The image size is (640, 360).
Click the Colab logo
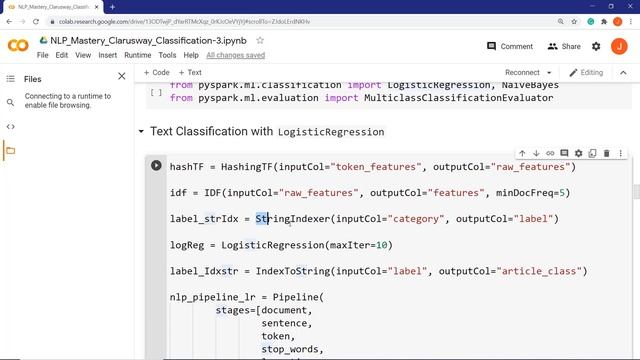point(18,45)
